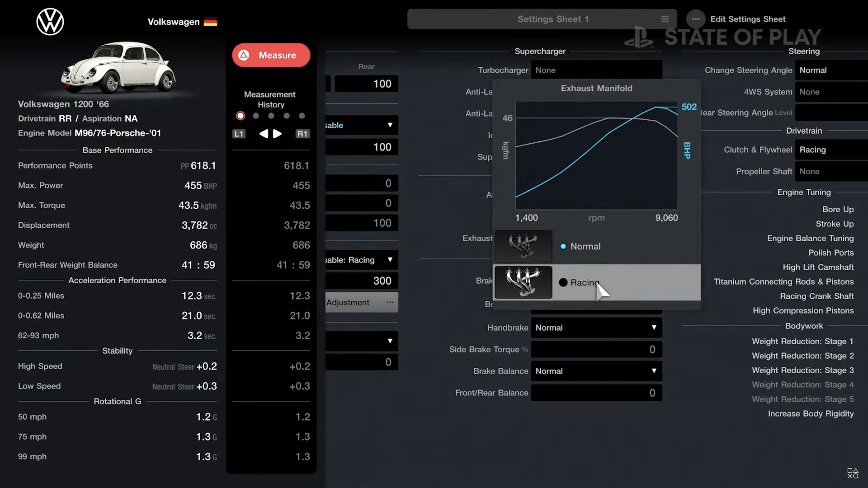
Task: Select the second measurement history dot
Action: point(256,116)
